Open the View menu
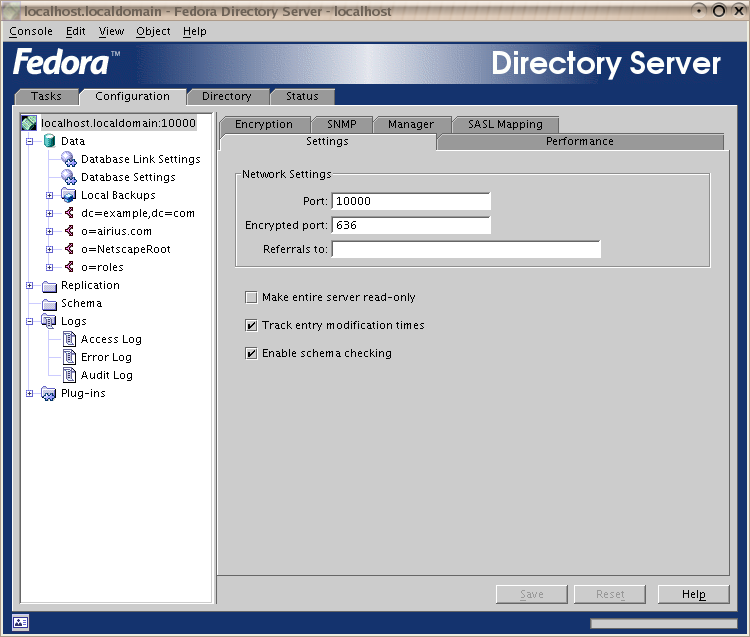This screenshot has height=637, width=750. pos(111,32)
